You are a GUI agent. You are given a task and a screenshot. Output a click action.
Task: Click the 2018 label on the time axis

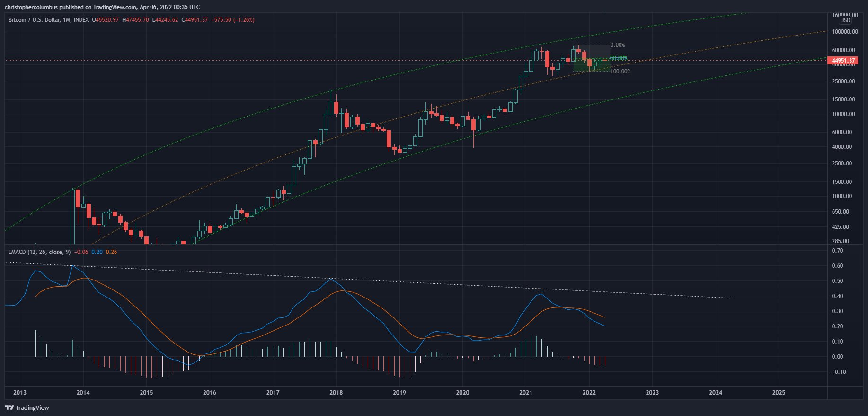(336, 393)
